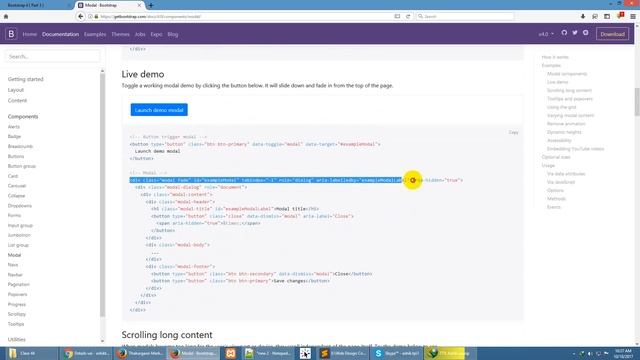The height and width of the screenshot is (360, 640).
Task: Open a new tab with plus icon
Action: 151,5
